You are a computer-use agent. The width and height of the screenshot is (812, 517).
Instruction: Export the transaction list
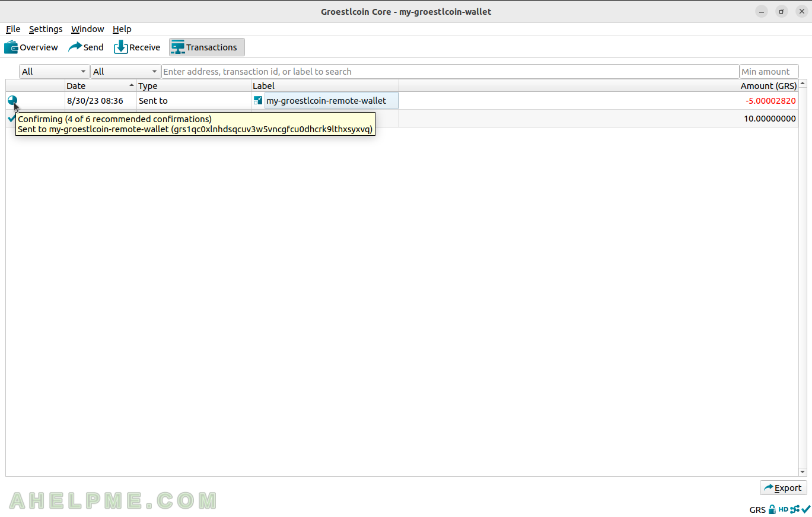tap(783, 488)
